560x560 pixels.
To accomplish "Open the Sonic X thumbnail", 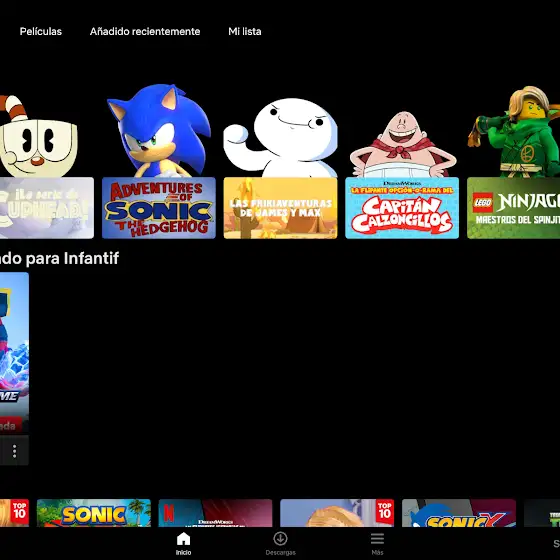I will coord(459,513).
